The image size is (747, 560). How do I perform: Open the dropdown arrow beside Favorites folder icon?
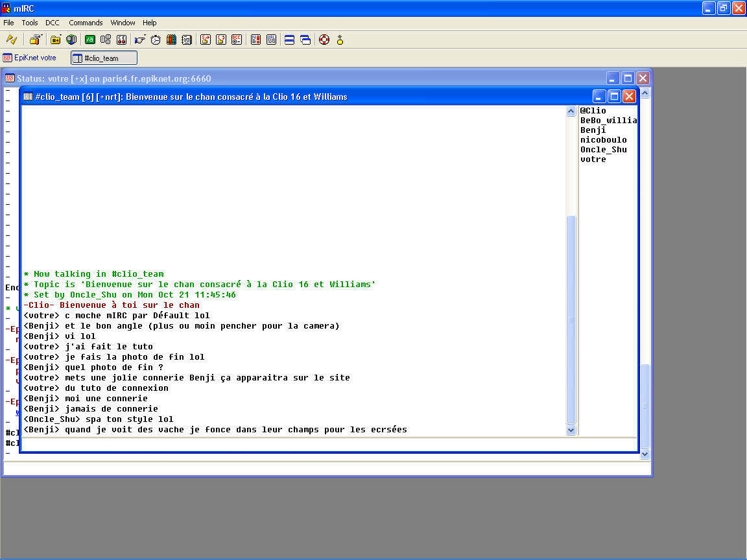(x=62, y=36)
